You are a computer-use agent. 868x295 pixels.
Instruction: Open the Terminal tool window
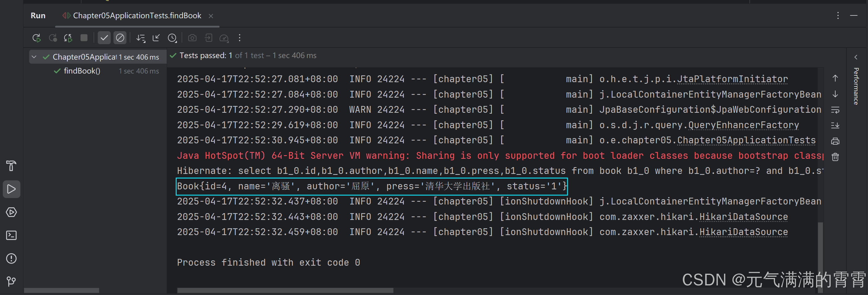click(11, 235)
